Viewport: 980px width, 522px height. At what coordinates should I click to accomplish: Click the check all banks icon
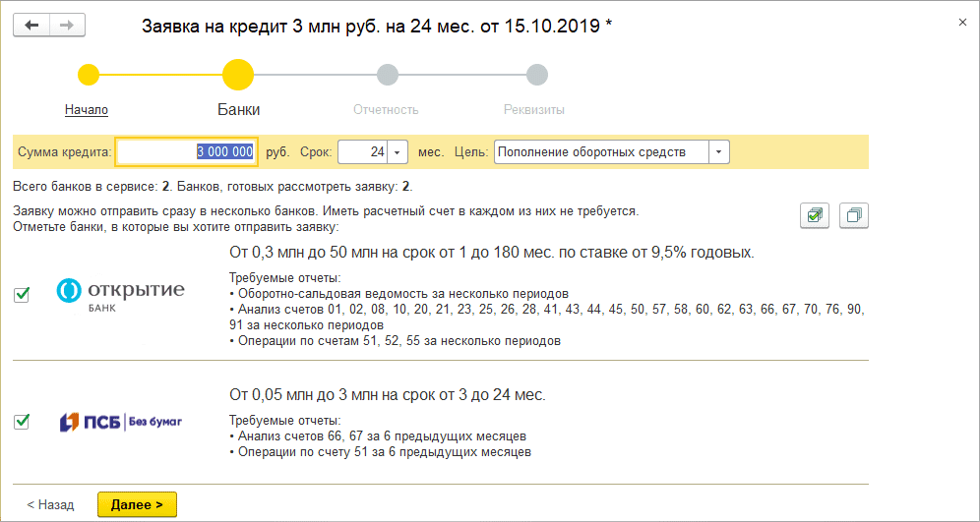click(815, 215)
